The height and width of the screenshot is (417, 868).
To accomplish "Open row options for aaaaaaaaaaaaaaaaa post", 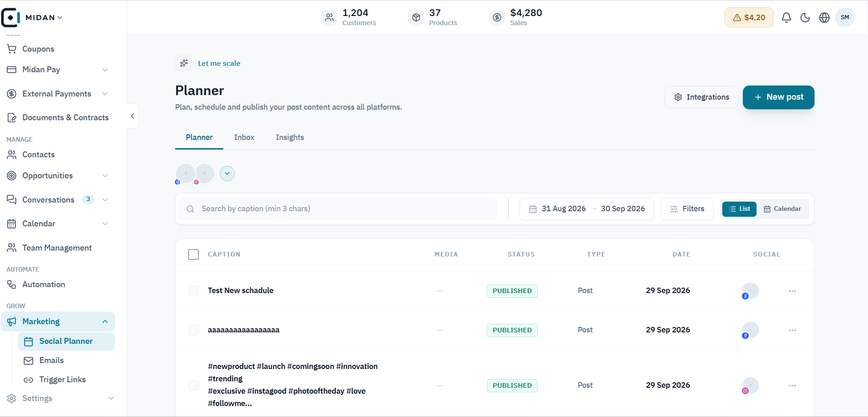I will [792, 330].
